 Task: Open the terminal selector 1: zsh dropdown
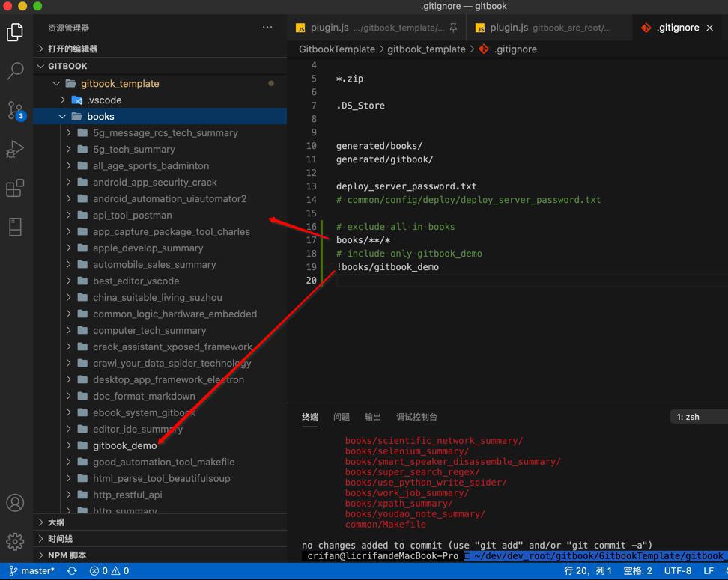(x=699, y=417)
